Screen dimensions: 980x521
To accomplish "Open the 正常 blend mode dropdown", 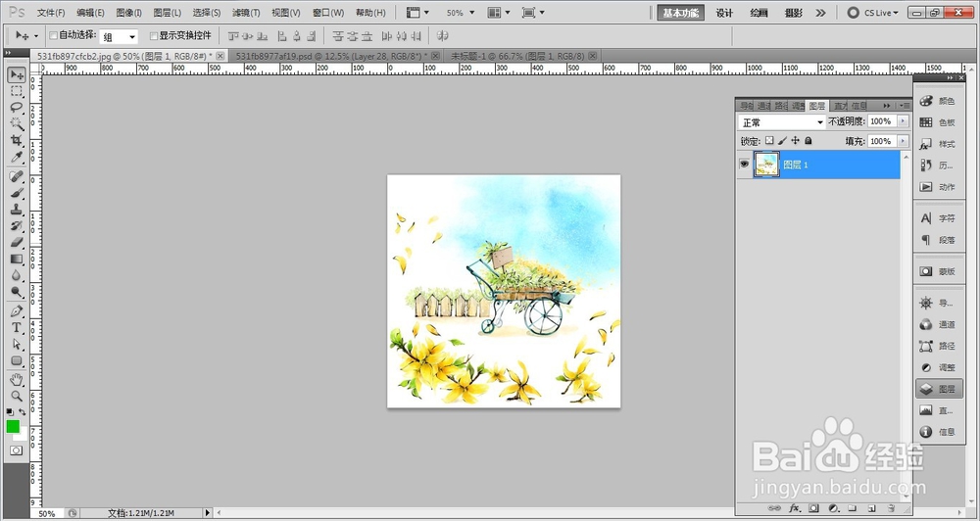I will pyautogui.click(x=782, y=122).
